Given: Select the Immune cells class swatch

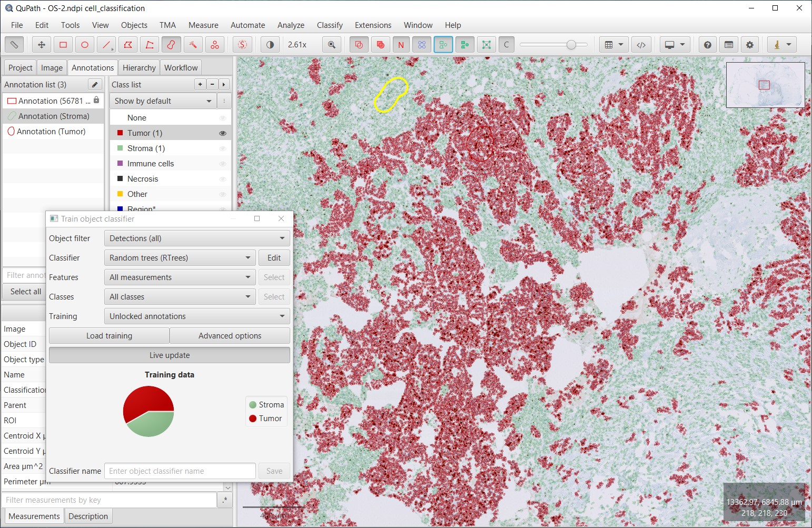Looking at the screenshot, I should (120, 164).
